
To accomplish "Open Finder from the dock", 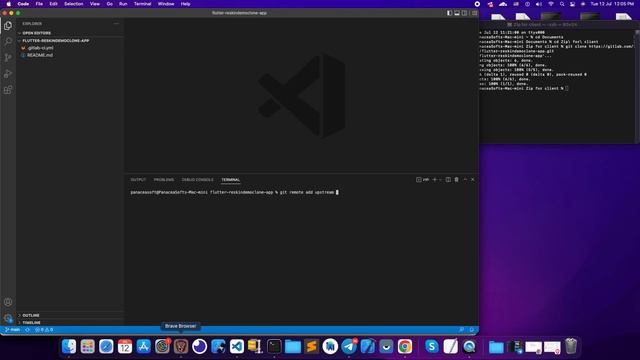I will [69, 347].
